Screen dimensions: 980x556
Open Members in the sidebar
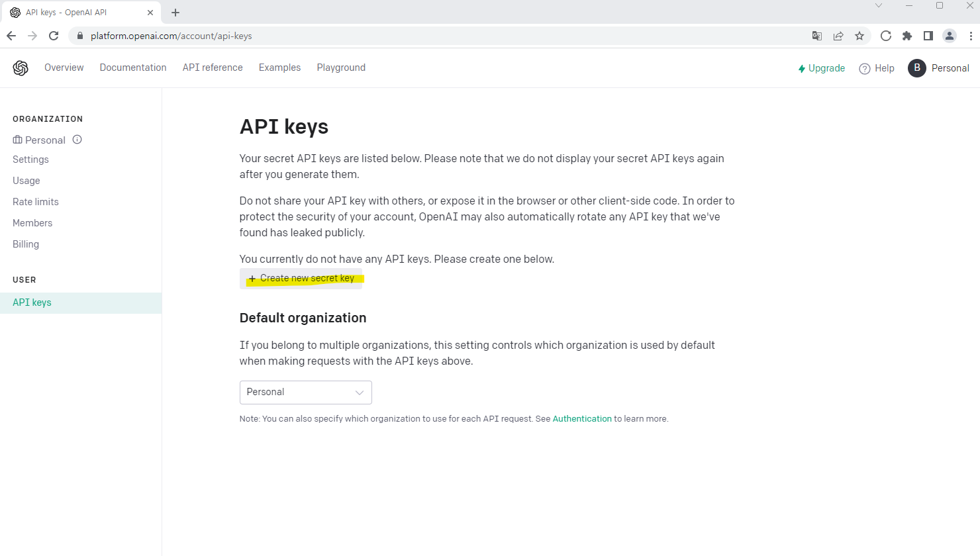[x=32, y=223]
